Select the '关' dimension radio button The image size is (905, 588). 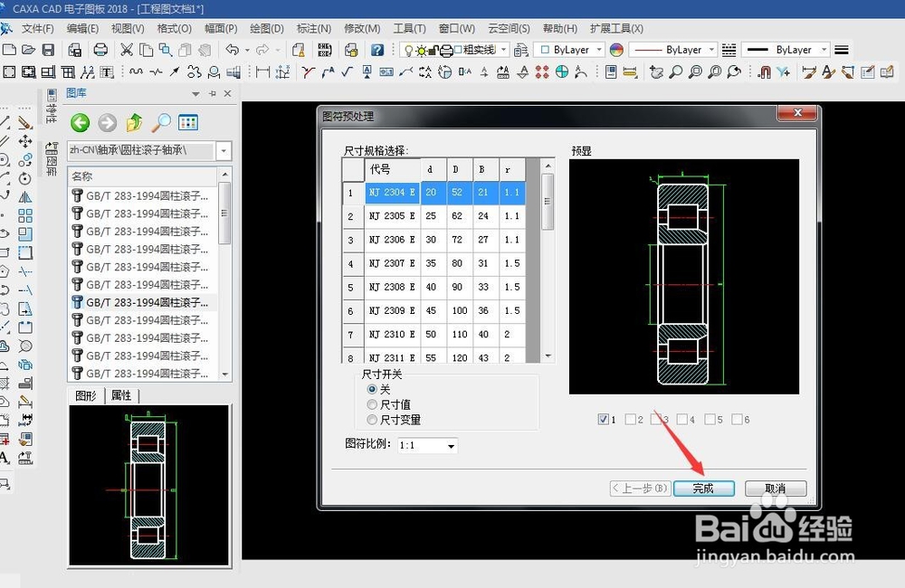pos(372,390)
